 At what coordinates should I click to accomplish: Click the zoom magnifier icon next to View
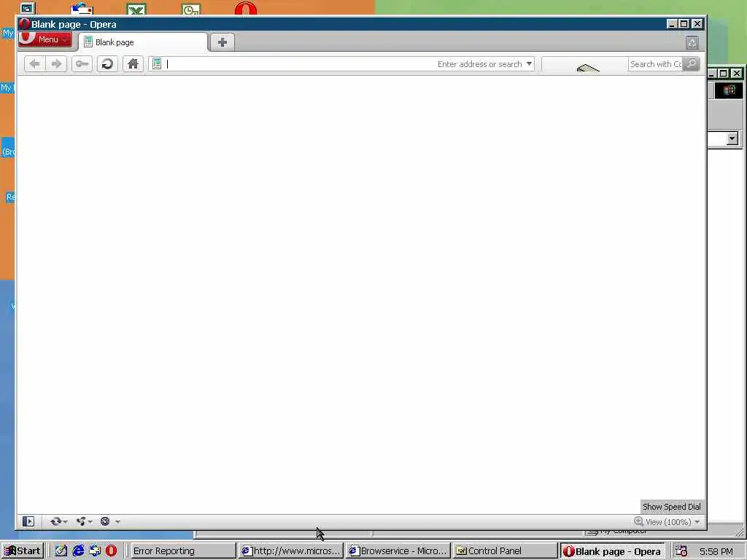(x=639, y=521)
